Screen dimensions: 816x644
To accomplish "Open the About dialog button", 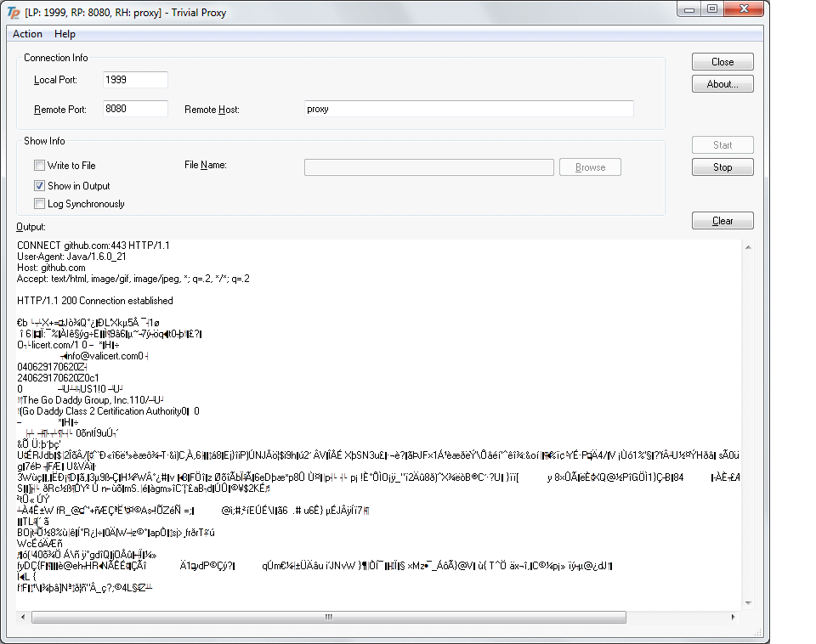I will click(722, 84).
